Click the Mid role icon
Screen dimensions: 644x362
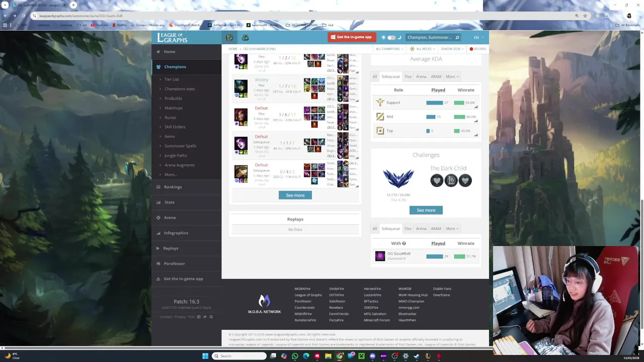[380, 117]
